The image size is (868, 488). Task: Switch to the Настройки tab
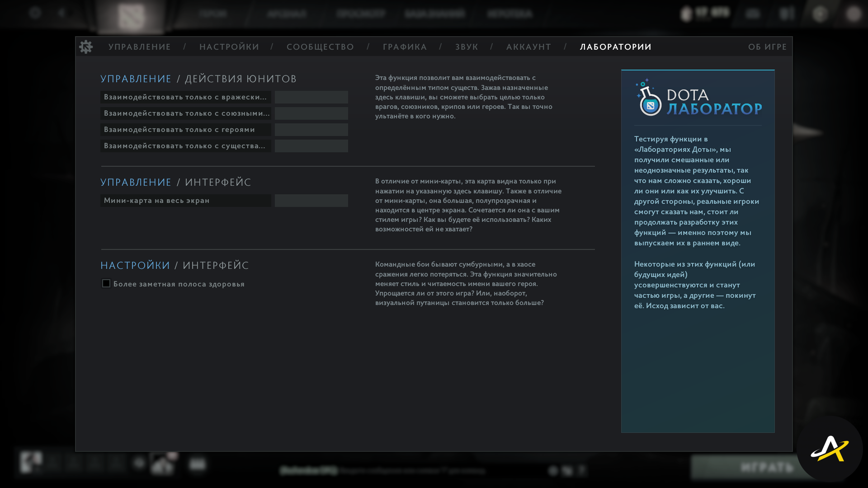(229, 47)
